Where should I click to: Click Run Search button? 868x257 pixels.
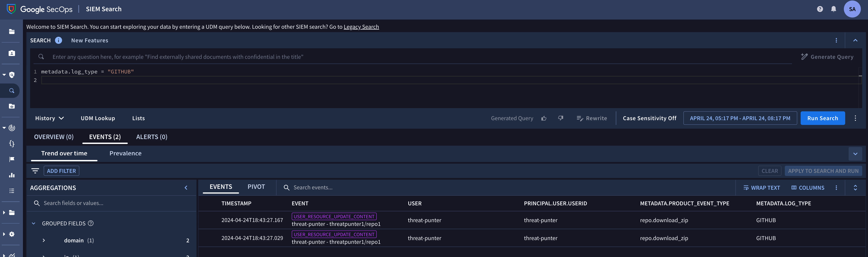[x=823, y=118]
